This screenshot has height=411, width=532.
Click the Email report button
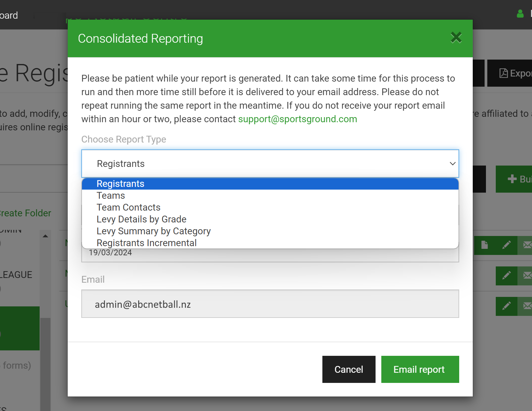420,369
